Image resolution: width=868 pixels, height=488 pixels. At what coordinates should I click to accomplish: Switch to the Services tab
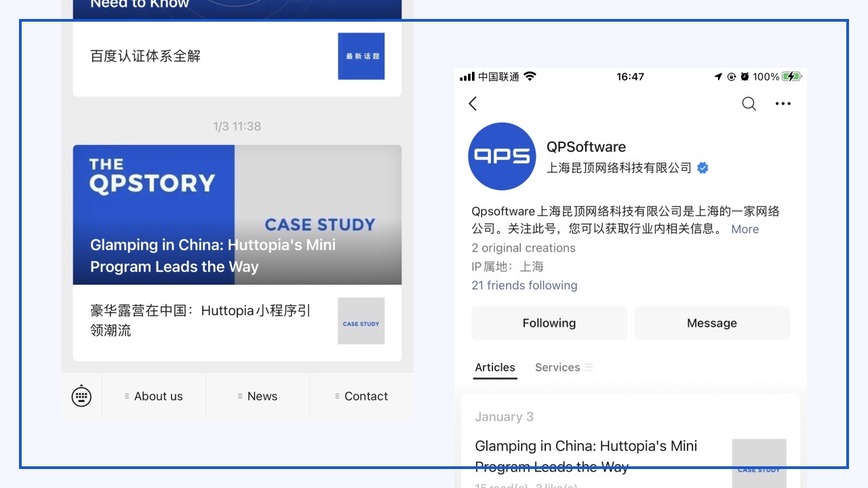(557, 367)
